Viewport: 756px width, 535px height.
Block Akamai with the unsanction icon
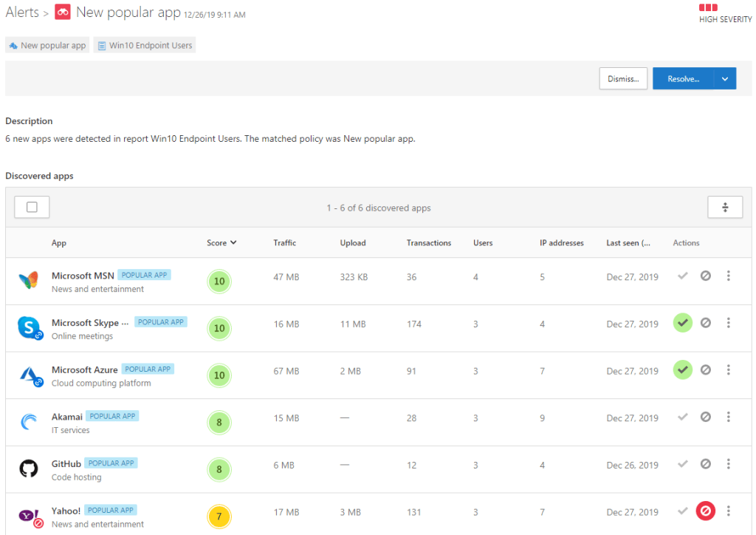(x=705, y=418)
